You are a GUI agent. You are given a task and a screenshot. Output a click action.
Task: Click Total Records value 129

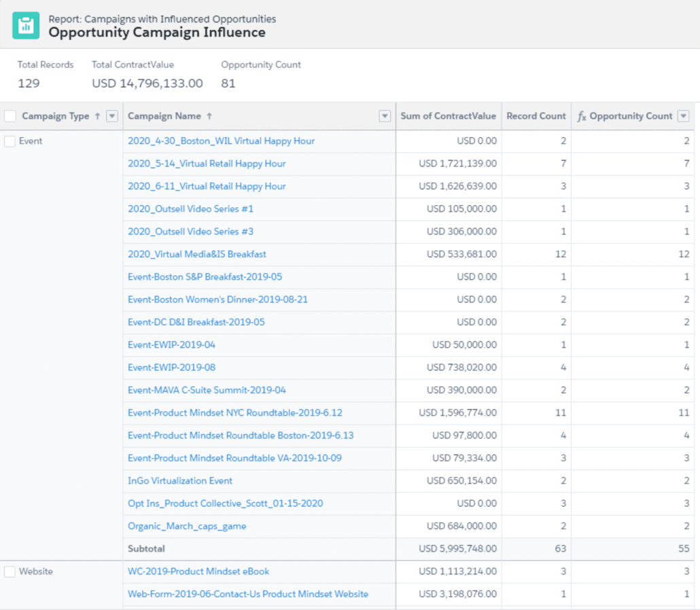29,84
